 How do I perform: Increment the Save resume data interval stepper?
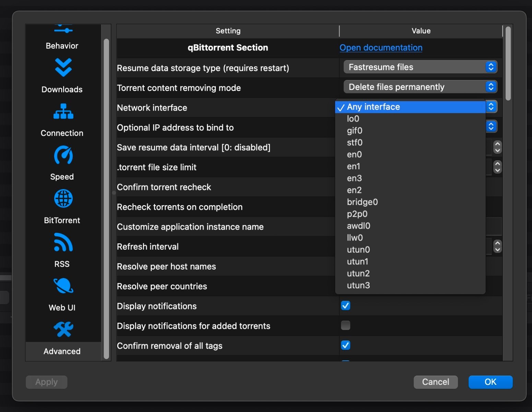pyautogui.click(x=497, y=144)
